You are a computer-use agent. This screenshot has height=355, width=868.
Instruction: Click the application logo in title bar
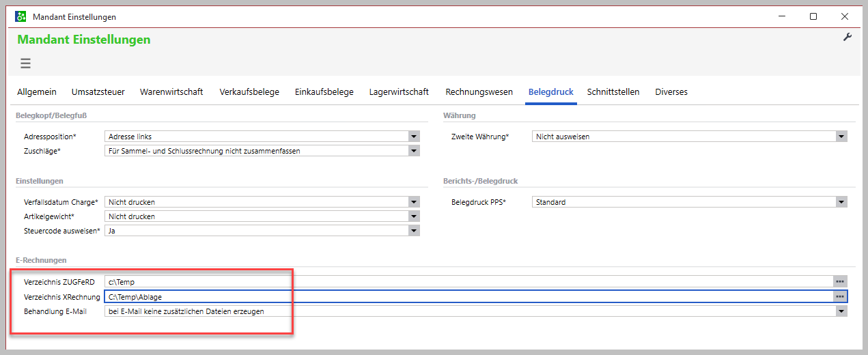tap(20, 16)
